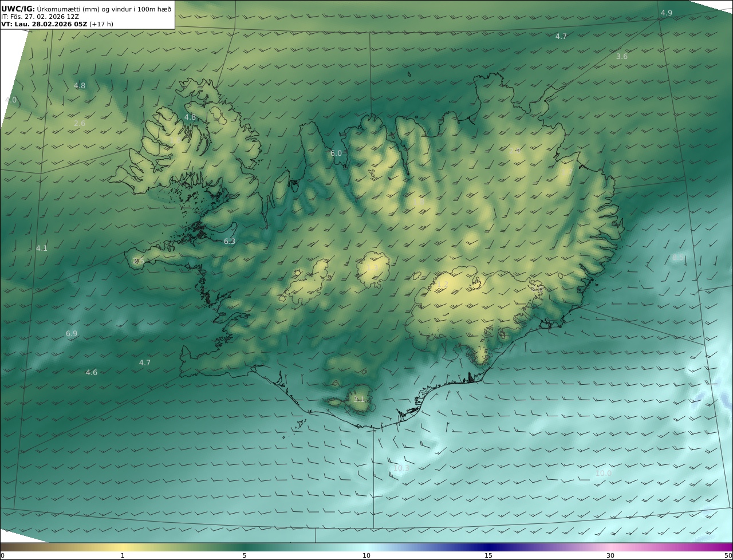Click the 4.0 precipitation value
Image resolution: width=733 pixels, height=560 pixels.
11,100
